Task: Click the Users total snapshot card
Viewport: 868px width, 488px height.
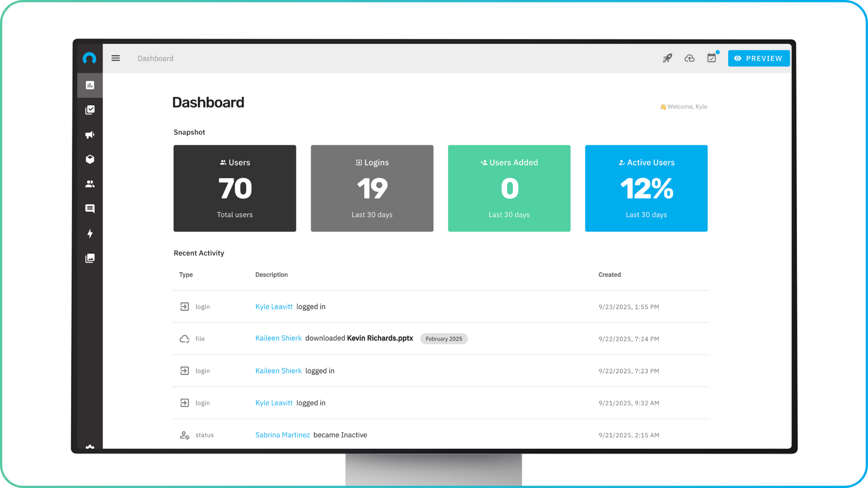Action: click(x=235, y=188)
